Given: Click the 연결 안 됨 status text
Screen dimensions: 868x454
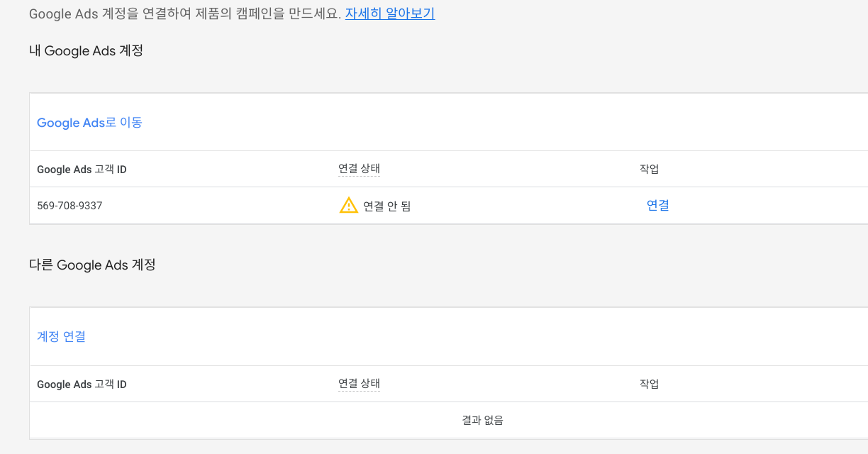Looking at the screenshot, I should [387, 206].
